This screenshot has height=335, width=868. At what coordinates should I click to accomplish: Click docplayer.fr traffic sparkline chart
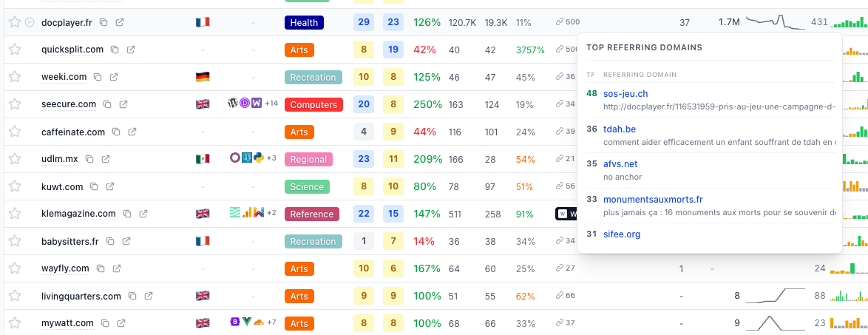775,22
